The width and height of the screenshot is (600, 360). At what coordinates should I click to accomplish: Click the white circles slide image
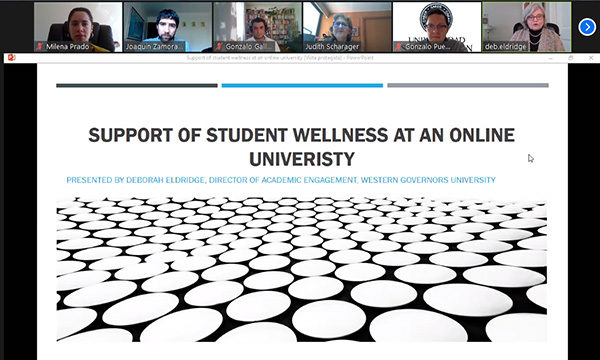click(x=302, y=269)
